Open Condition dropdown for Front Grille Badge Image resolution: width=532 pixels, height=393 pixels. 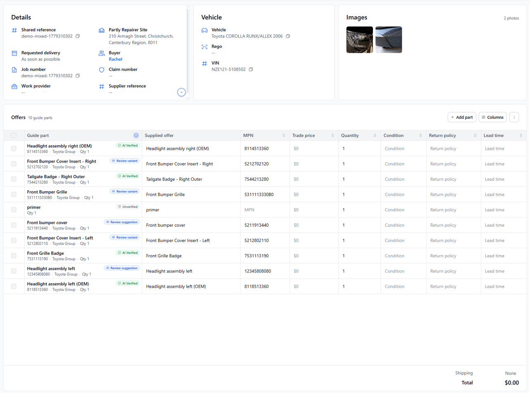coord(404,256)
